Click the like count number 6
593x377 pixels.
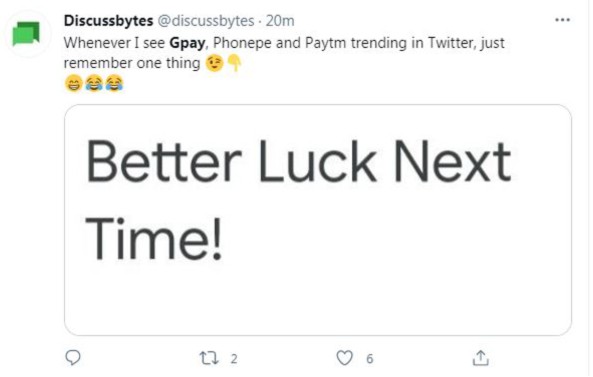click(x=369, y=358)
